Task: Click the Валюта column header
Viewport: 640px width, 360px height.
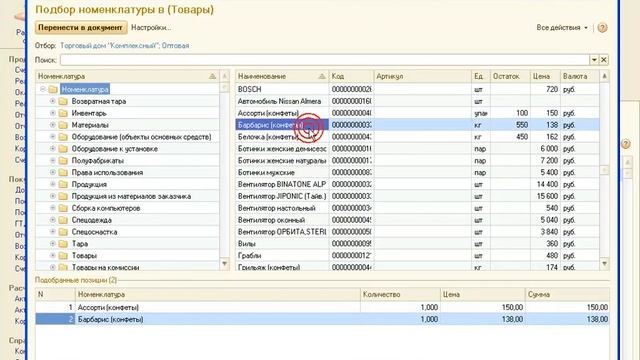Action: (580, 76)
